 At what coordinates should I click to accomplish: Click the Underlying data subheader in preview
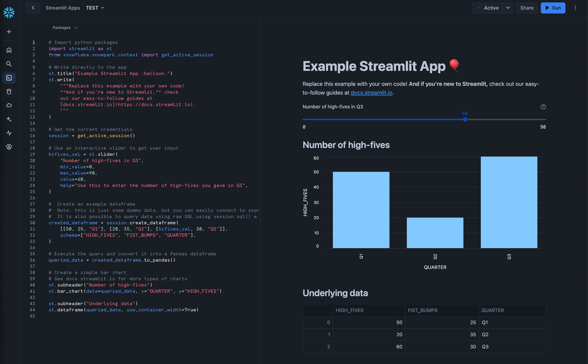(x=335, y=293)
